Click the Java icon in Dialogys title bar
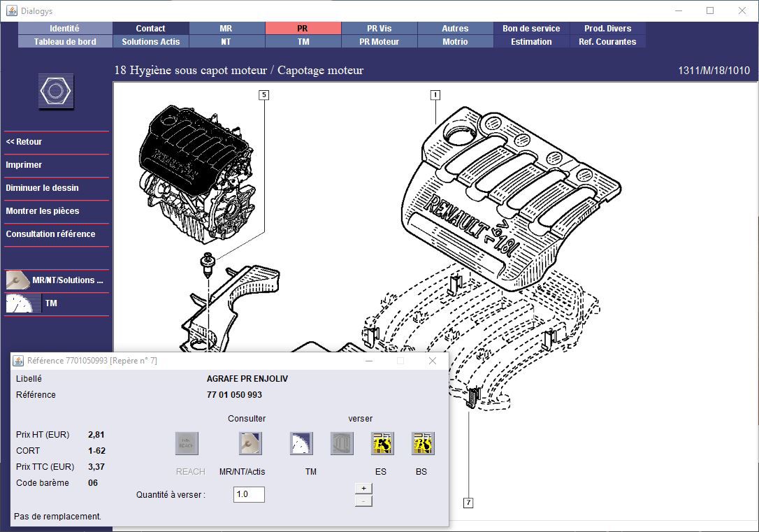The width and height of the screenshot is (759, 532). click(x=12, y=10)
